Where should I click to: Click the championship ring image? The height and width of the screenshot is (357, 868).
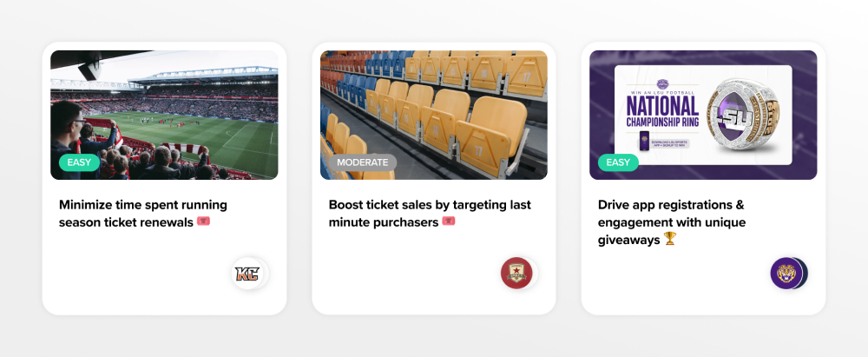tap(744, 116)
